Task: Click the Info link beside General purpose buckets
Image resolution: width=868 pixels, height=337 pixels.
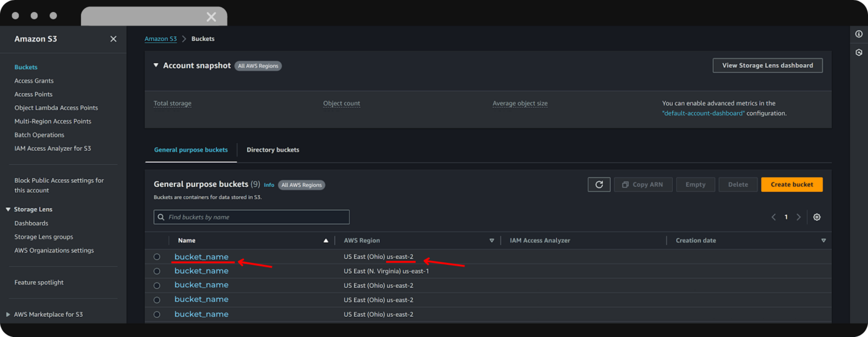Action: point(269,185)
